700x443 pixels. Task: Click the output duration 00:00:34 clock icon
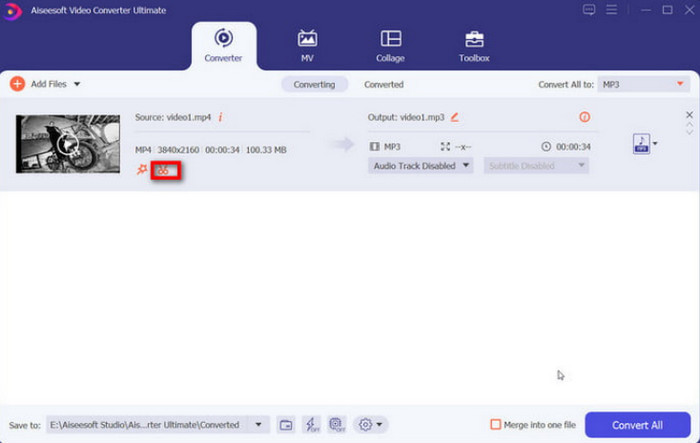pyautogui.click(x=546, y=146)
